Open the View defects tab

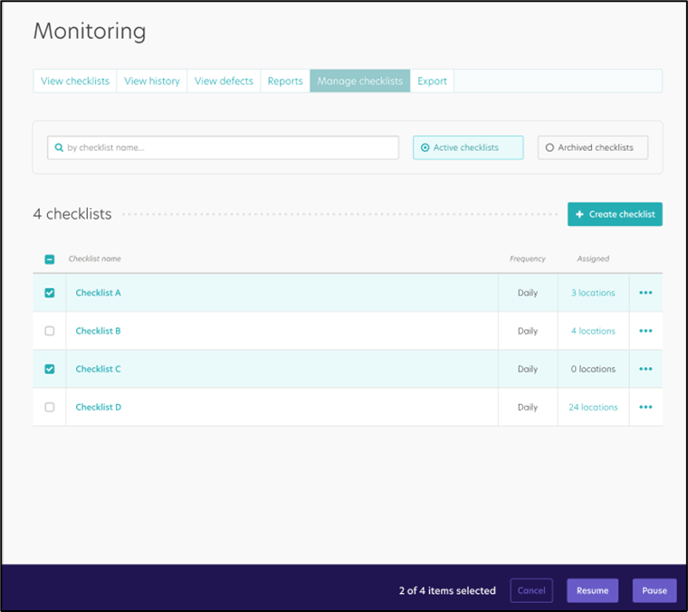[x=224, y=81]
